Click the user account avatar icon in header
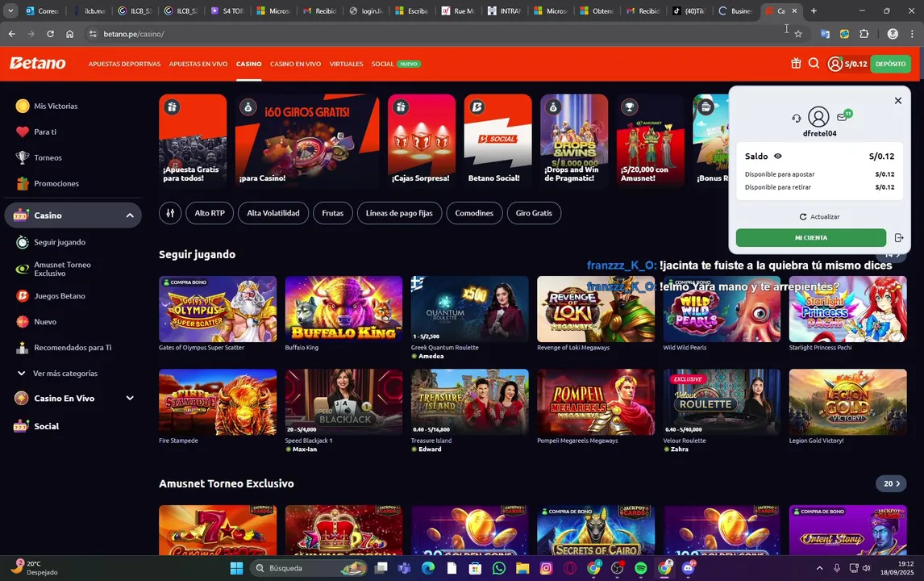This screenshot has height=581, width=924. (x=835, y=64)
